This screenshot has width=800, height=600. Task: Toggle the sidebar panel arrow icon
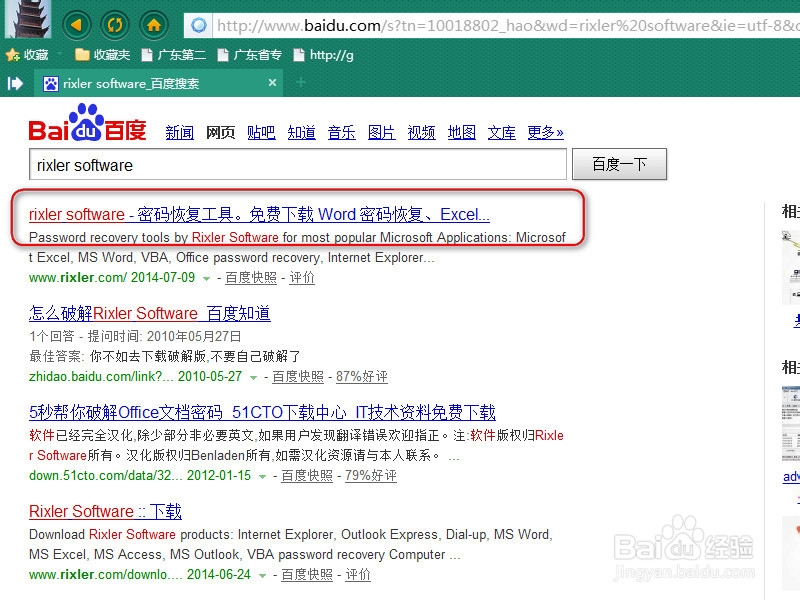[x=15, y=83]
